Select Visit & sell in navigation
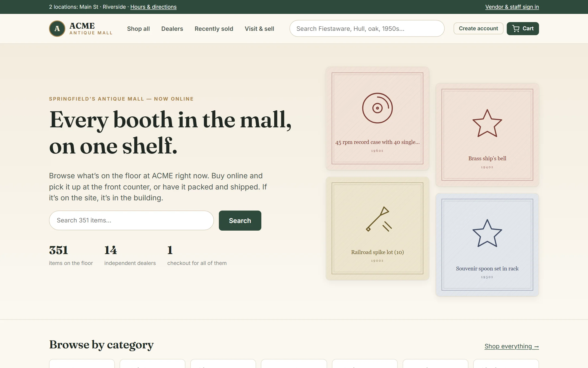This screenshot has height=368, width=588. click(259, 29)
